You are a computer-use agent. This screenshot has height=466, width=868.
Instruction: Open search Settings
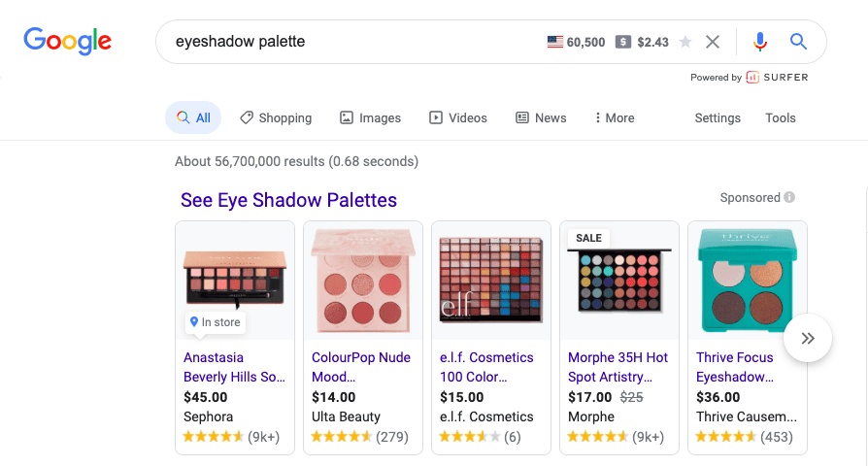[718, 117]
